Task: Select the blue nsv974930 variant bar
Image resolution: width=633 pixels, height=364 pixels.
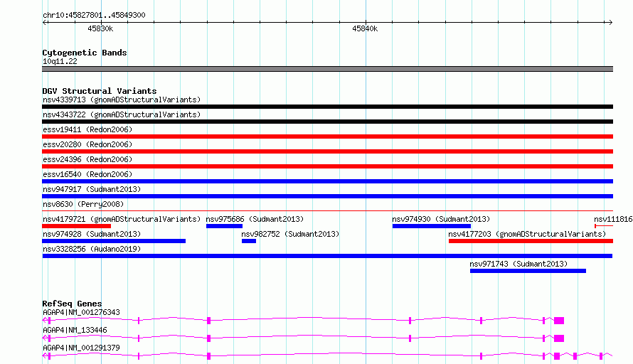Action: (432, 226)
